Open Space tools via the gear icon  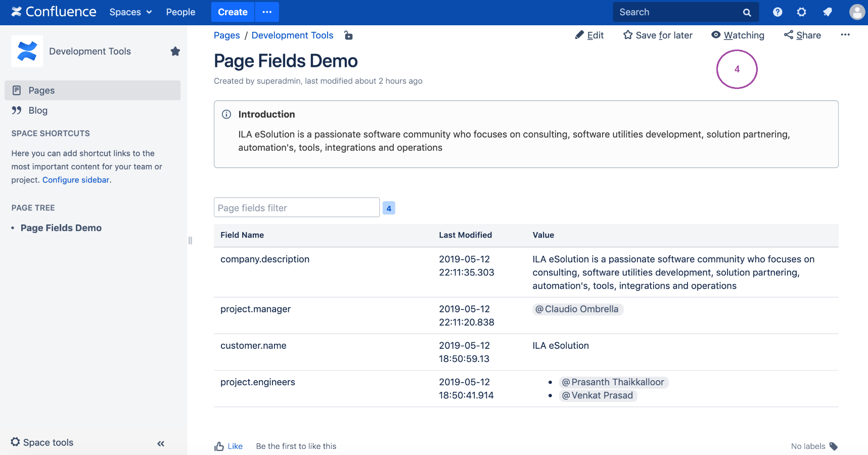coord(16,442)
